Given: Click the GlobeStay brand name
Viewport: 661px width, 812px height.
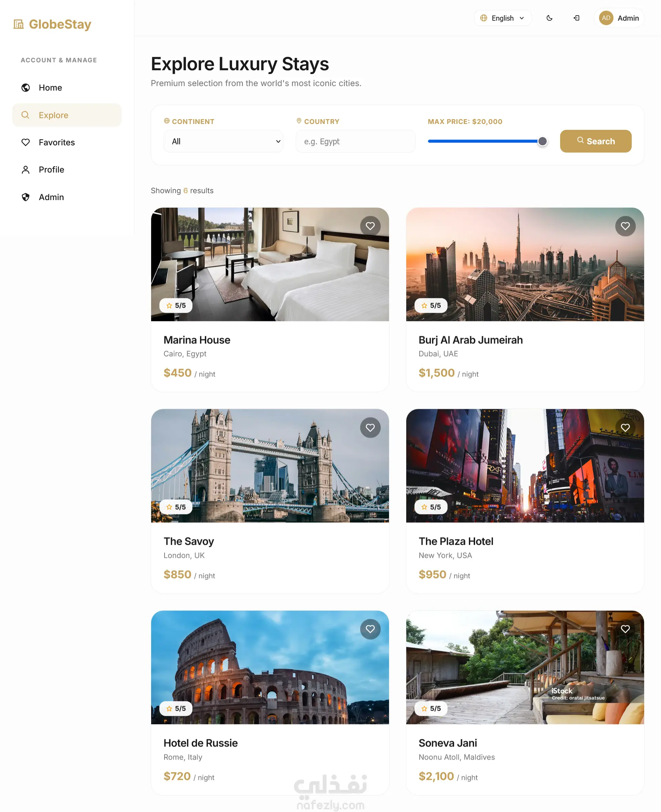Looking at the screenshot, I should point(60,24).
